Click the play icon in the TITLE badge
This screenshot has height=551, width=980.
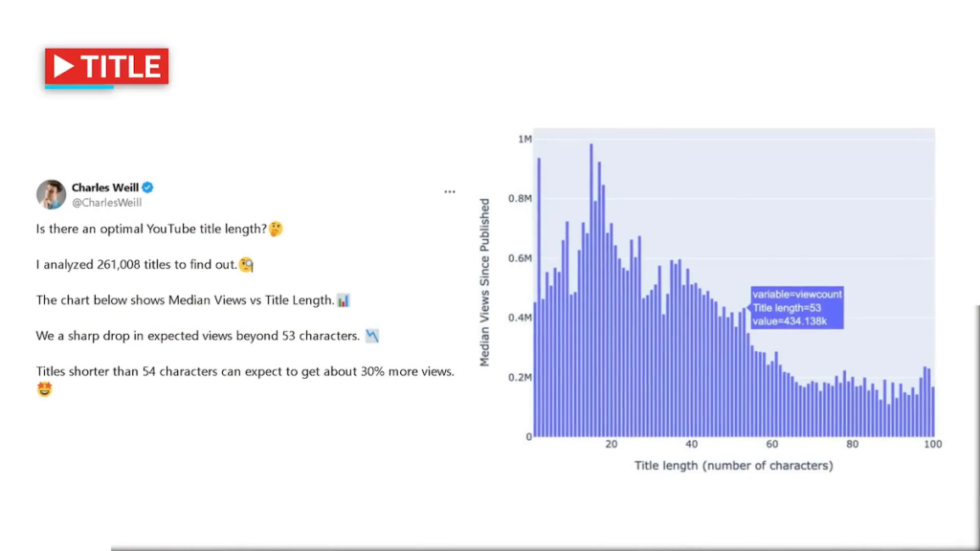pyautogui.click(x=64, y=67)
